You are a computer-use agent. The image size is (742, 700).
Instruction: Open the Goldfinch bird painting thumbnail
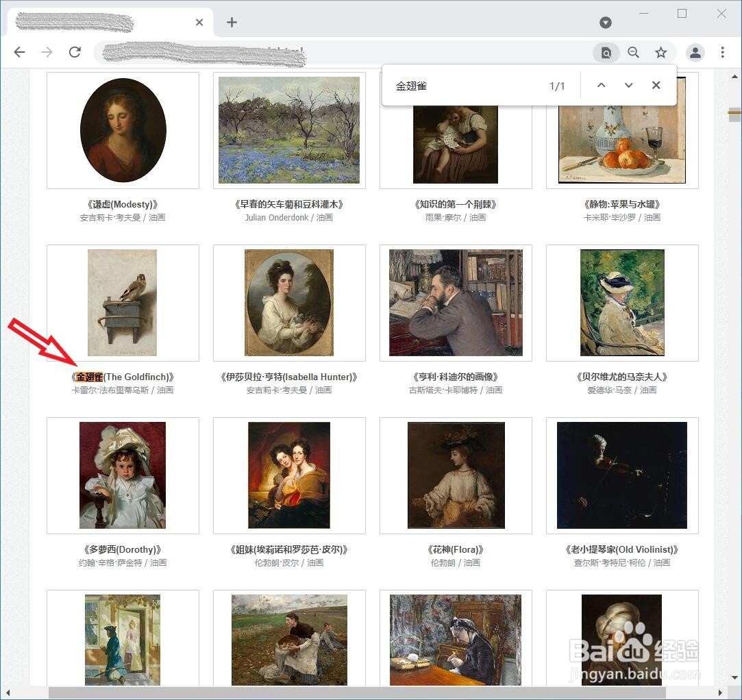click(x=123, y=303)
